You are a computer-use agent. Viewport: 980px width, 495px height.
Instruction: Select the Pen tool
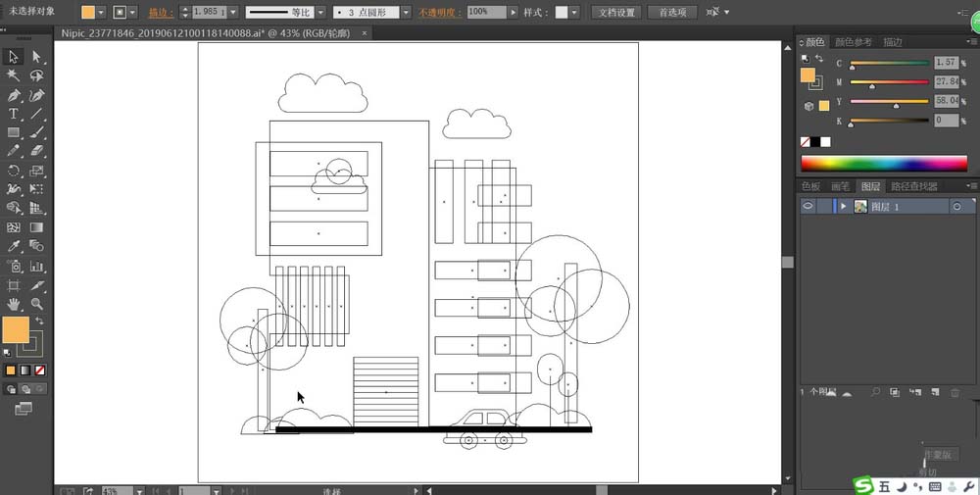pyautogui.click(x=13, y=95)
